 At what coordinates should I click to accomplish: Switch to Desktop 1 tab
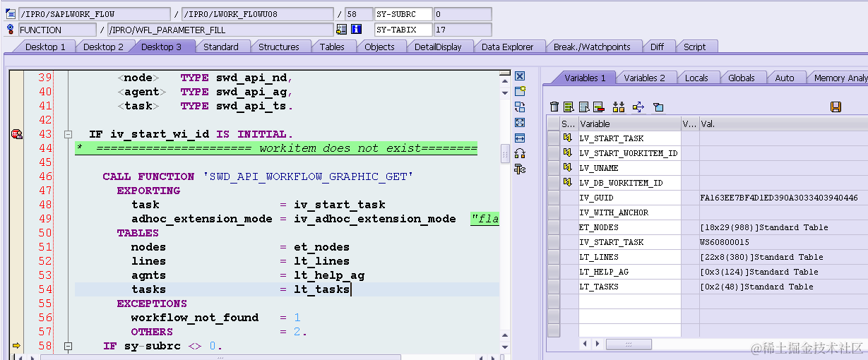point(45,47)
